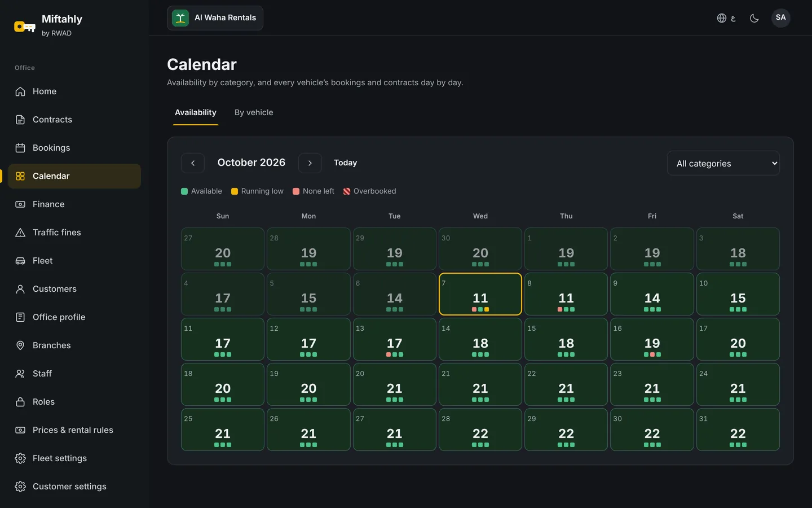Image resolution: width=812 pixels, height=508 pixels.
Task: Click the Roles padlock icon
Action: (x=20, y=402)
